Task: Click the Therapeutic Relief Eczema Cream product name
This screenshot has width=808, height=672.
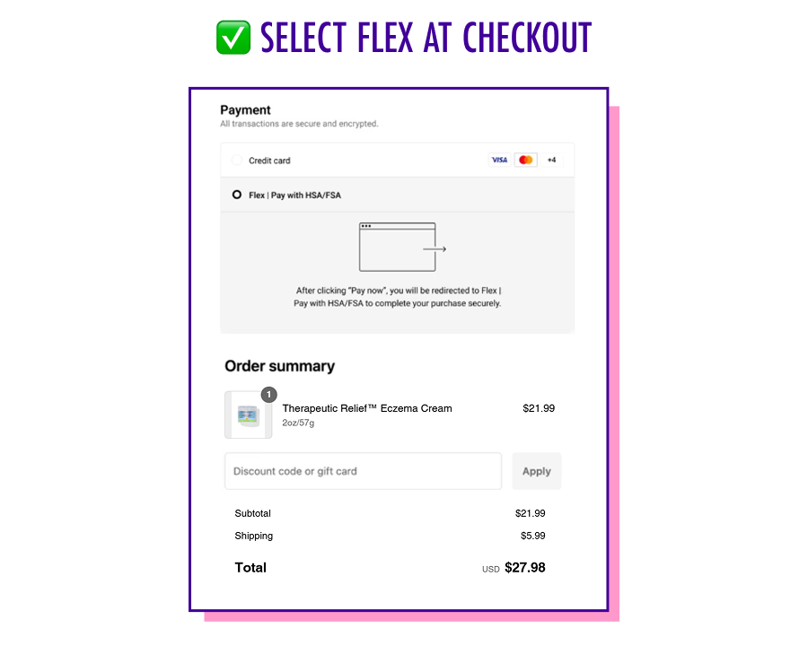Action: (x=366, y=408)
